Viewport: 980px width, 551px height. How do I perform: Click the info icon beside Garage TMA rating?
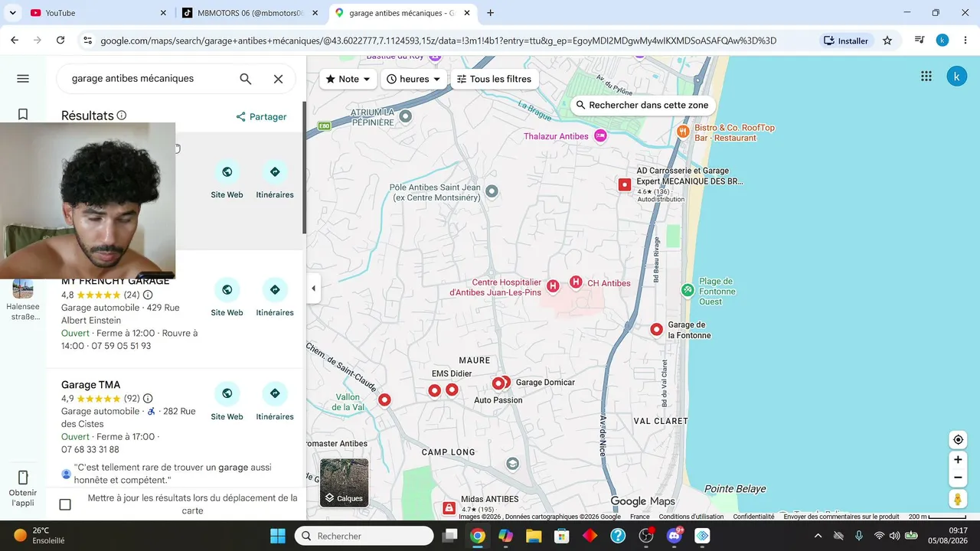coord(148,399)
